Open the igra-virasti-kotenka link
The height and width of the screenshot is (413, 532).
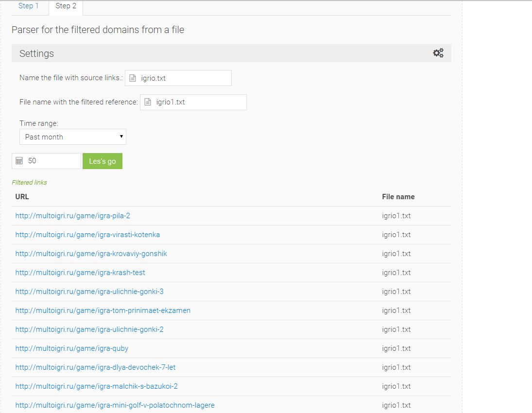pos(87,235)
